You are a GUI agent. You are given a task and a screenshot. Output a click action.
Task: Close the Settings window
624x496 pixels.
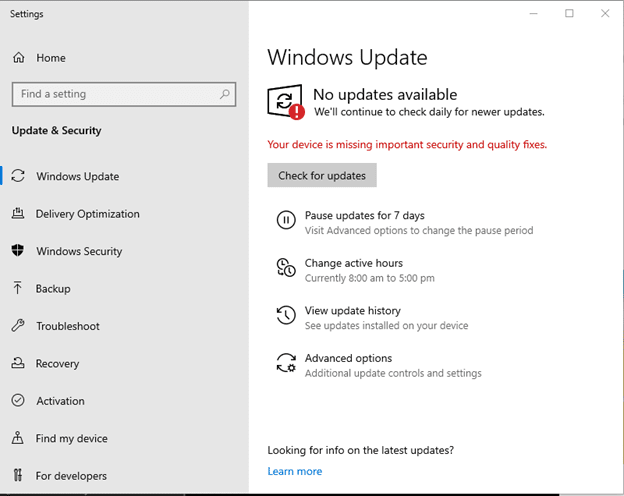tap(605, 14)
